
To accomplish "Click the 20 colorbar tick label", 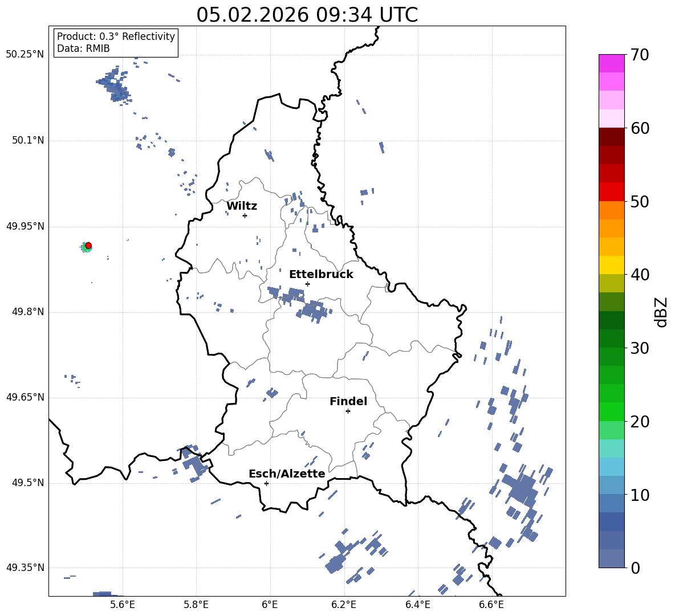I will tap(640, 421).
